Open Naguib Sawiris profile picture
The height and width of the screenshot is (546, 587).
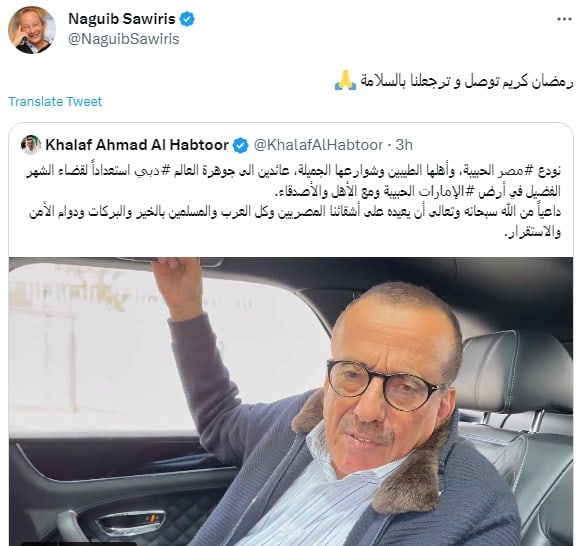pyautogui.click(x=32, y=30)
